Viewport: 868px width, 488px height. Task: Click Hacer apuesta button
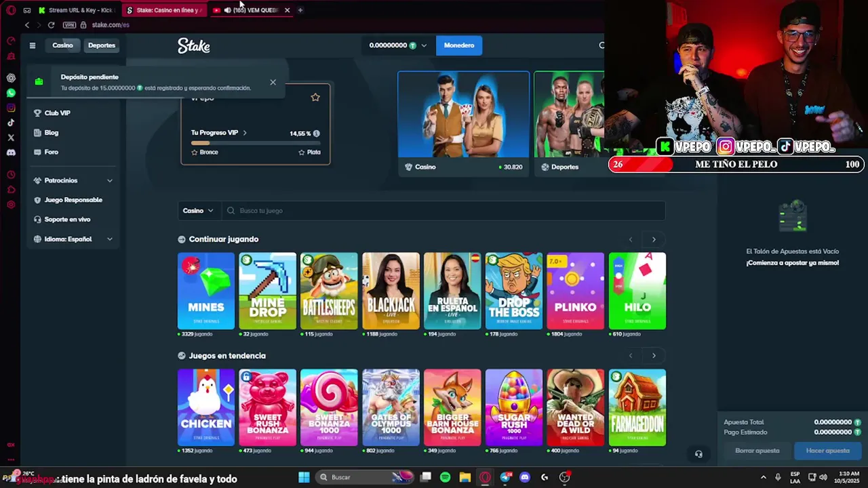(x=827, y=451)
